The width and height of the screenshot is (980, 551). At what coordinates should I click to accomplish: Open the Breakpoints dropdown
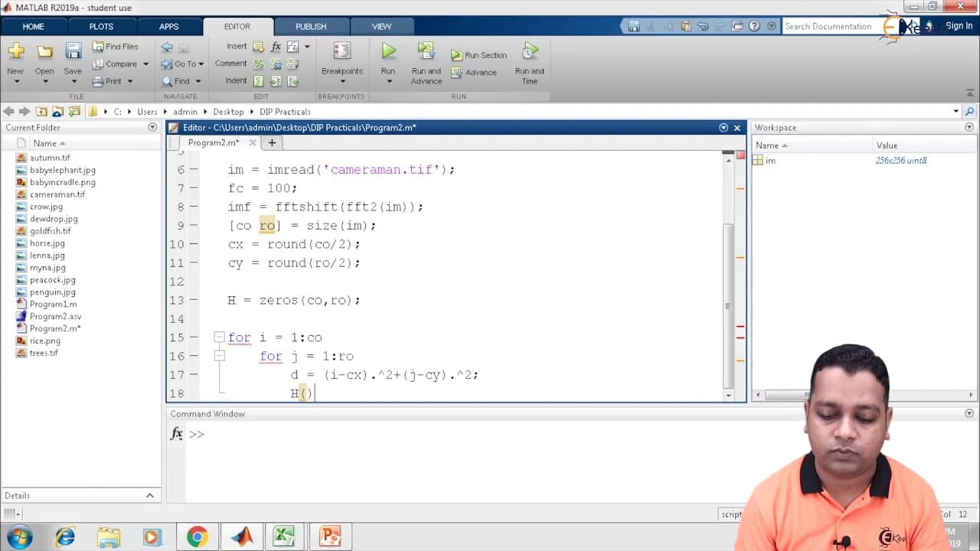coord(341,81)
